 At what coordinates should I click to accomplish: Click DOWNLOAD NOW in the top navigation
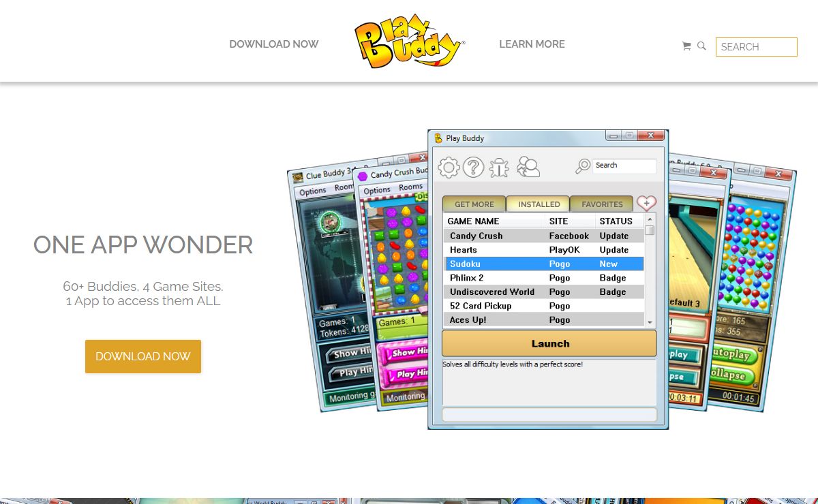coord(274,44)
